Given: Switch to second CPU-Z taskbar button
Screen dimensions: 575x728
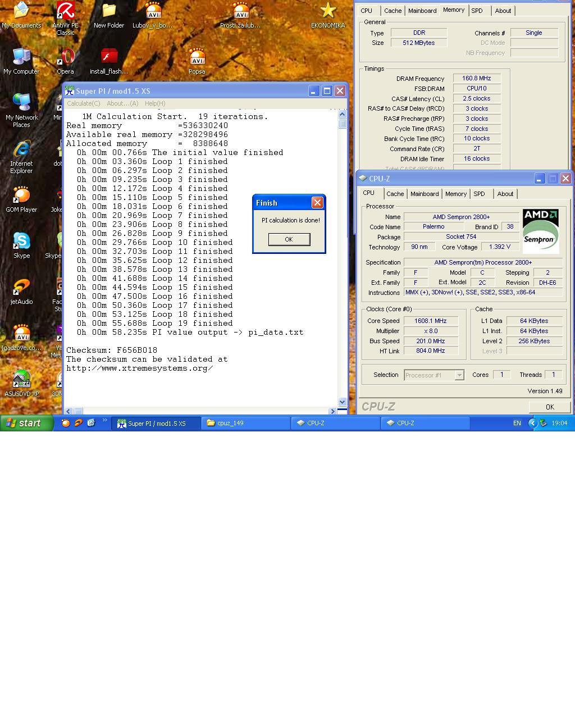Looking at the screenshot, I should 426,423.
